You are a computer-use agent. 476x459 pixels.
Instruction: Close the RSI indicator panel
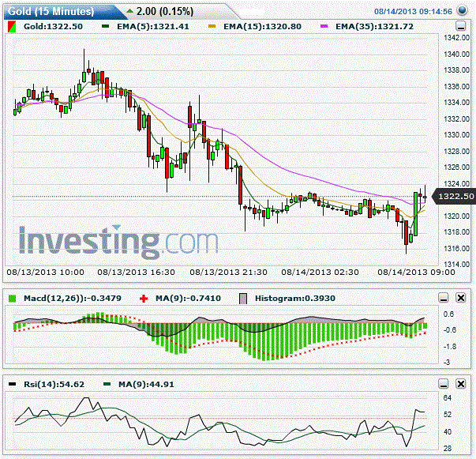(461, 384)
